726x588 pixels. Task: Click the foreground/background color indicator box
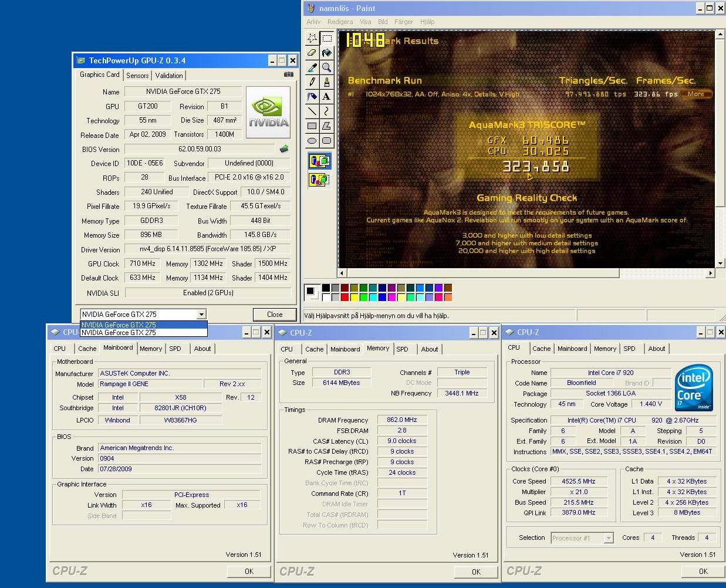pyautogui.click(x=312, y=292)
